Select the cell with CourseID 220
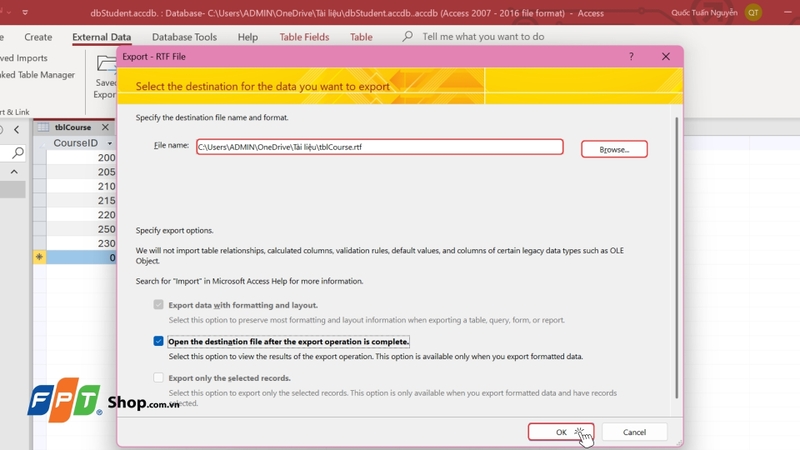 point(82,215)
